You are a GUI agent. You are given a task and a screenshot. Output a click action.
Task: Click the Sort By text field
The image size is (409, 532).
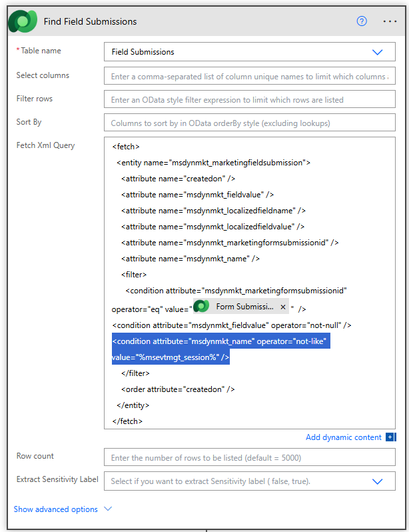[249, 123]
